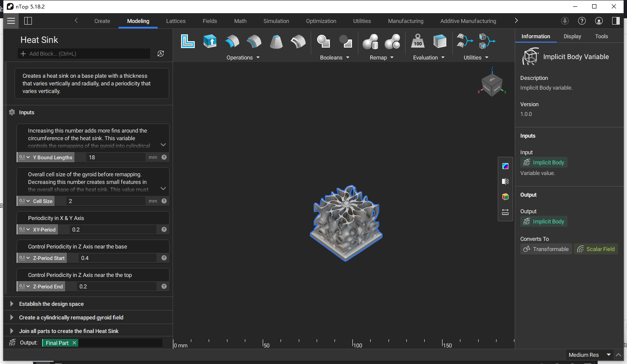Open the Operations dropdown
The image size is (627, 364).
[243, 58]
